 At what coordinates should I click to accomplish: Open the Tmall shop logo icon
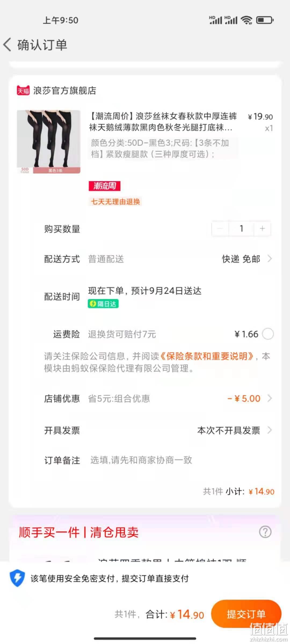pos(23,90)
